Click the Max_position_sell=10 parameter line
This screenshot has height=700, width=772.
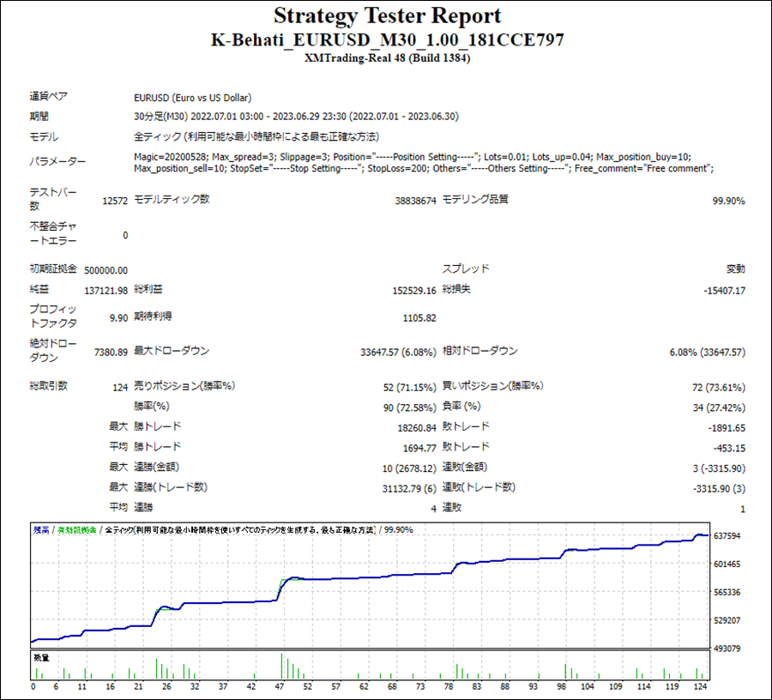point(424,168)
